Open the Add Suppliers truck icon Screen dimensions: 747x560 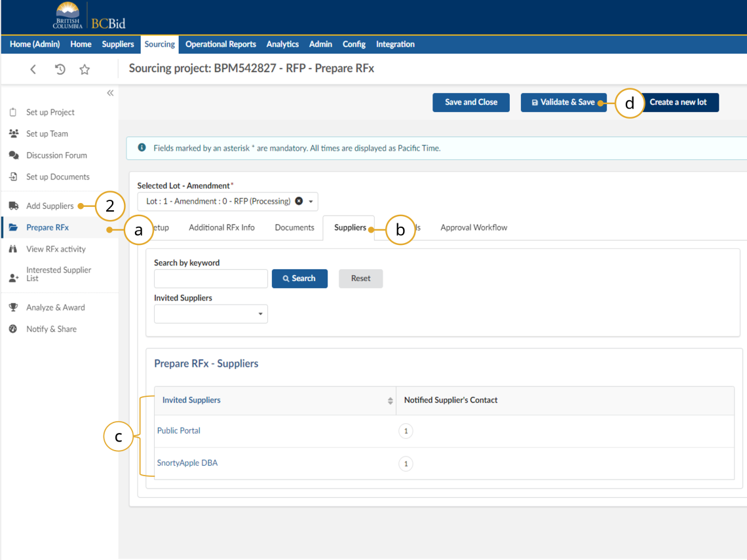coord(12,205)
